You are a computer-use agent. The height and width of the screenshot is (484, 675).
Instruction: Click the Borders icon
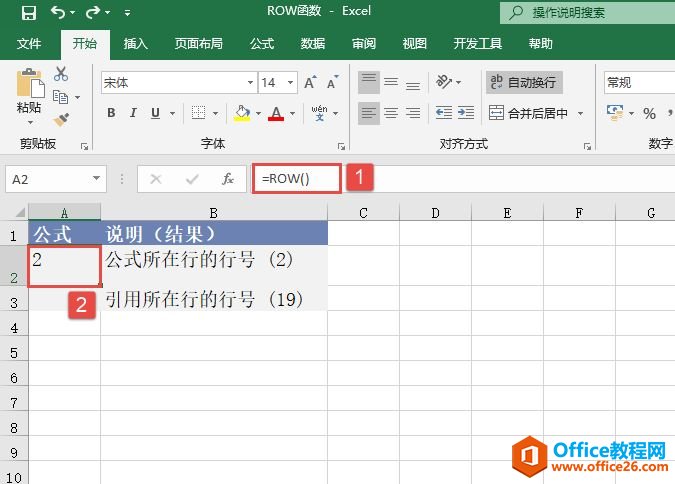point(198,113)
